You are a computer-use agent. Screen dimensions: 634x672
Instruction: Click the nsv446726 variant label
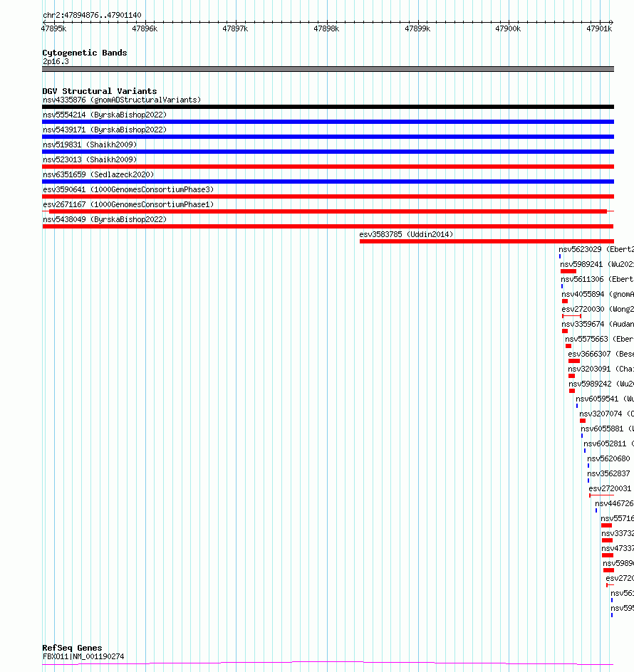(x=614, y=503)
